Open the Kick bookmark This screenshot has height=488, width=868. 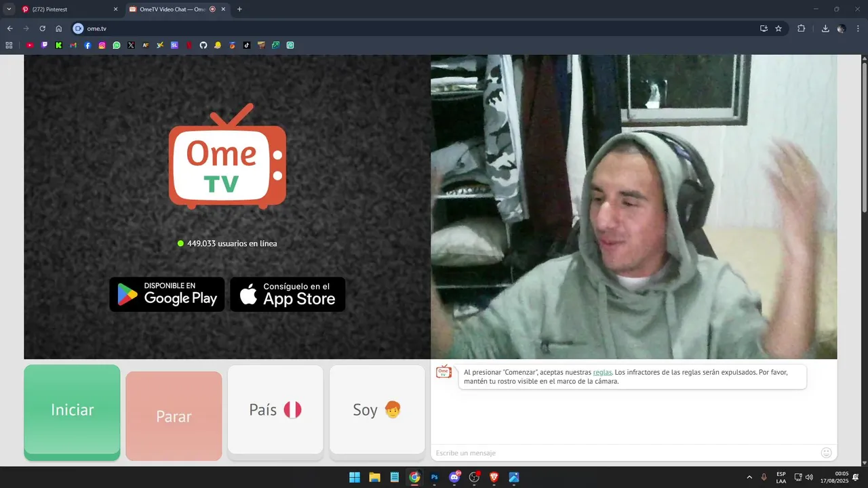pyautogui.click(x=59, y=45)
